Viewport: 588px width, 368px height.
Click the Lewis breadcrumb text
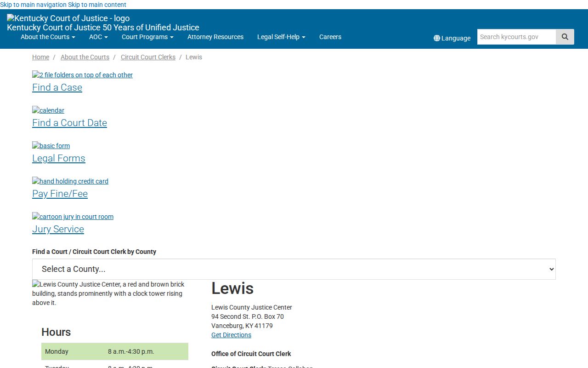(194, 57)
